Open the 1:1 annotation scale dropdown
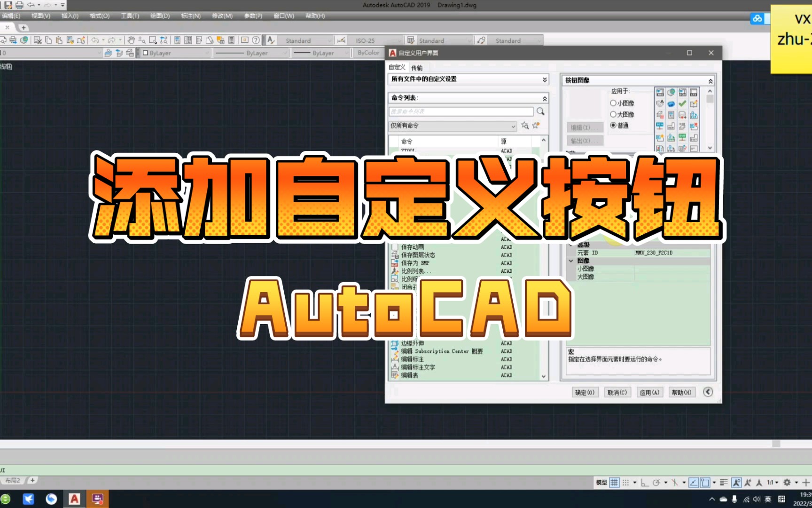812x508 pixels. pos(773,482)
